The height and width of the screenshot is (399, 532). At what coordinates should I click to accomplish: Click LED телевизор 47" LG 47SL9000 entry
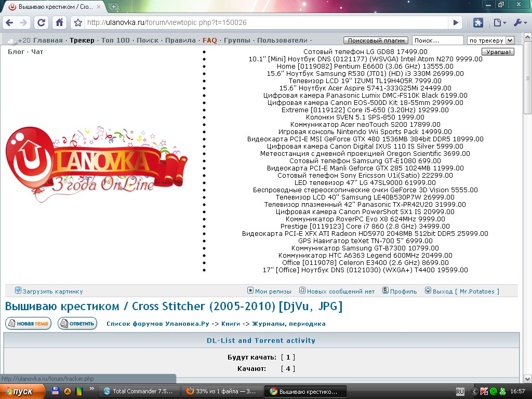pos(365,183)
